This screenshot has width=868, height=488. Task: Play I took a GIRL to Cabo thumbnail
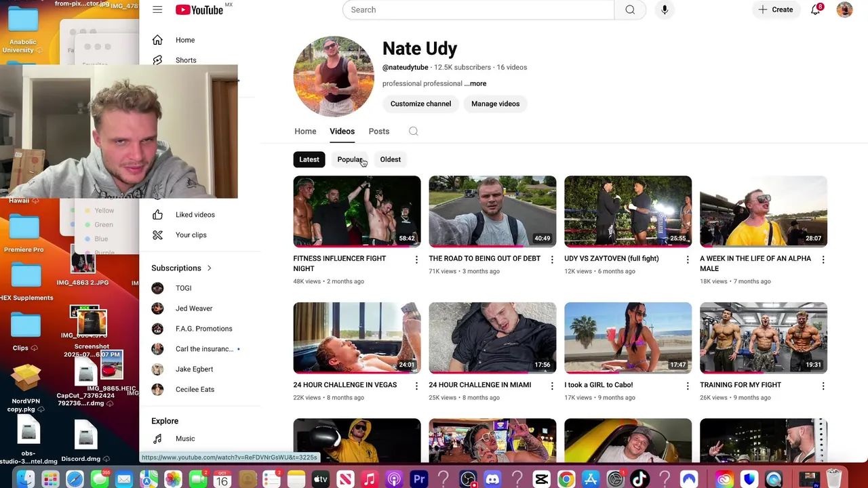click(628, 338)
